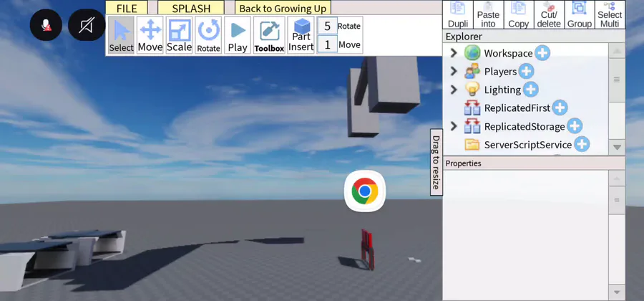This screenshot has height=301, width=644.
Task: Click the Properties scrollbar thumb
Action: tap(617, 200)
